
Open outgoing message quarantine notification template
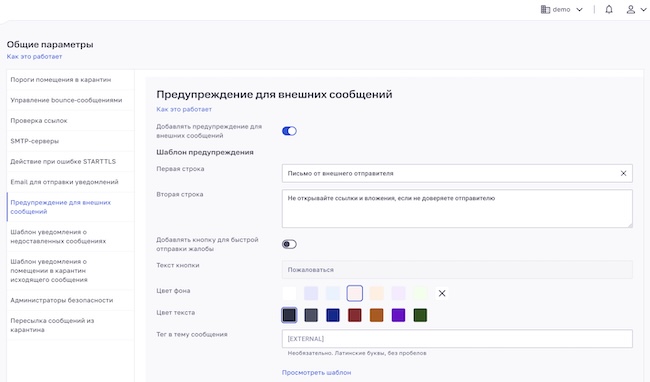[x=70, y=271]
